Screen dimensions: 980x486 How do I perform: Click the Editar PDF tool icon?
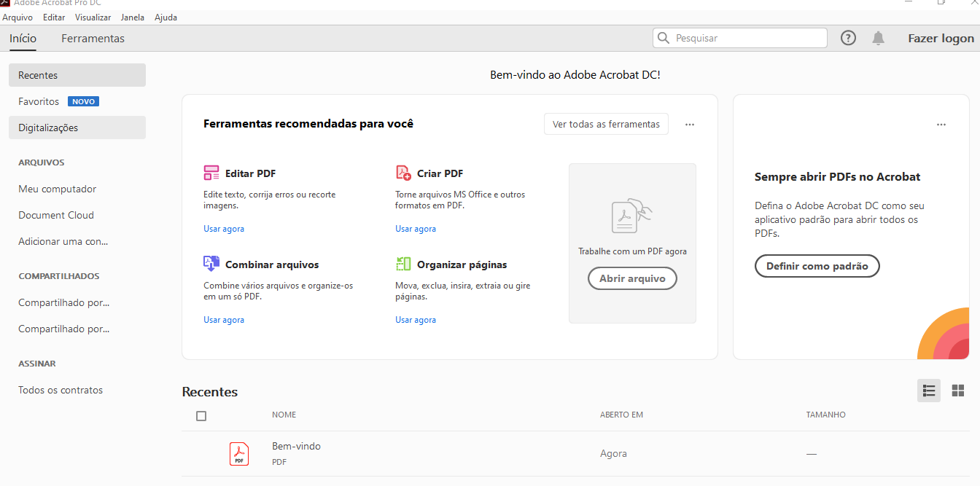coord(211,173)
